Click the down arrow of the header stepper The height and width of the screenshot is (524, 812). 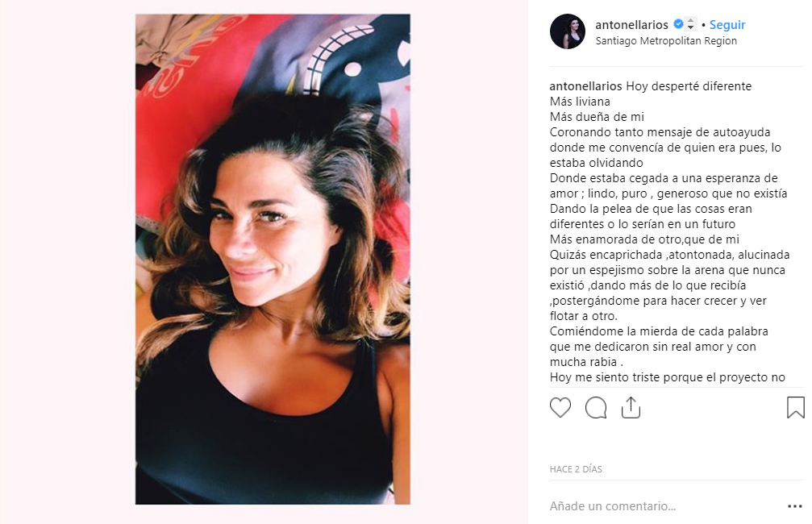coord(690,27)
